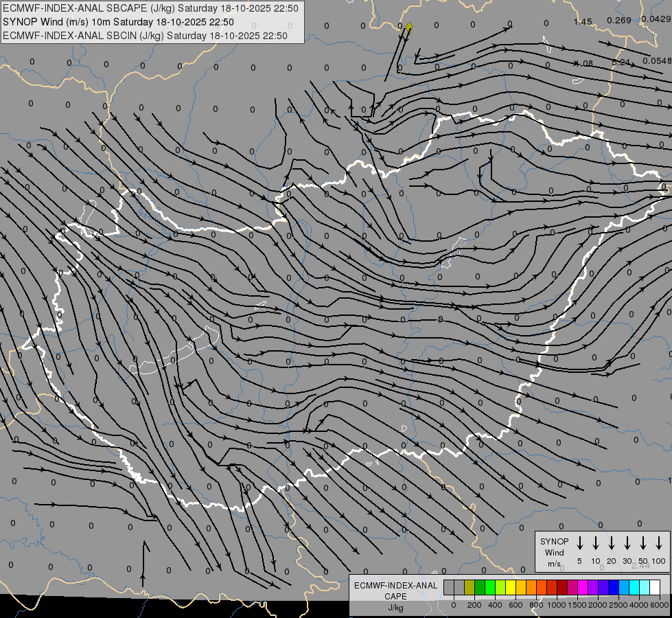Click the SYNOP Wind 10m title line
This screenshot has height=618, width=672.
(x=118, y=22)
